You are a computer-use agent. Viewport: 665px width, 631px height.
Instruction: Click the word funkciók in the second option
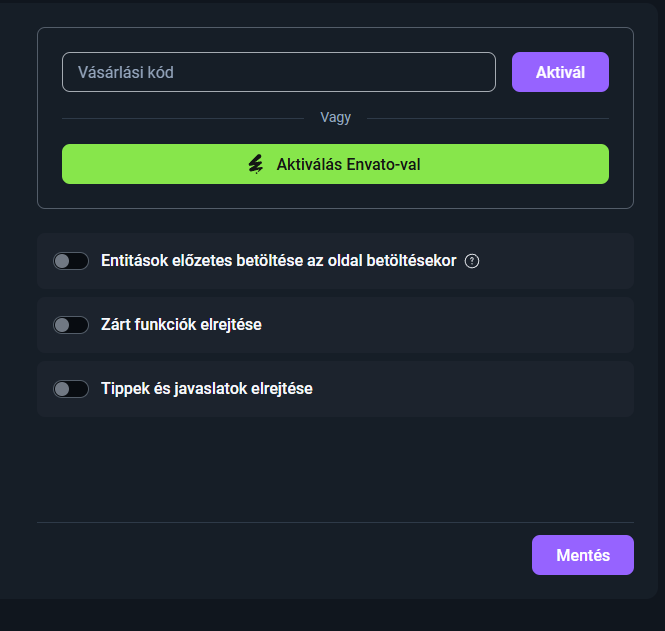(x=175, y=325)
